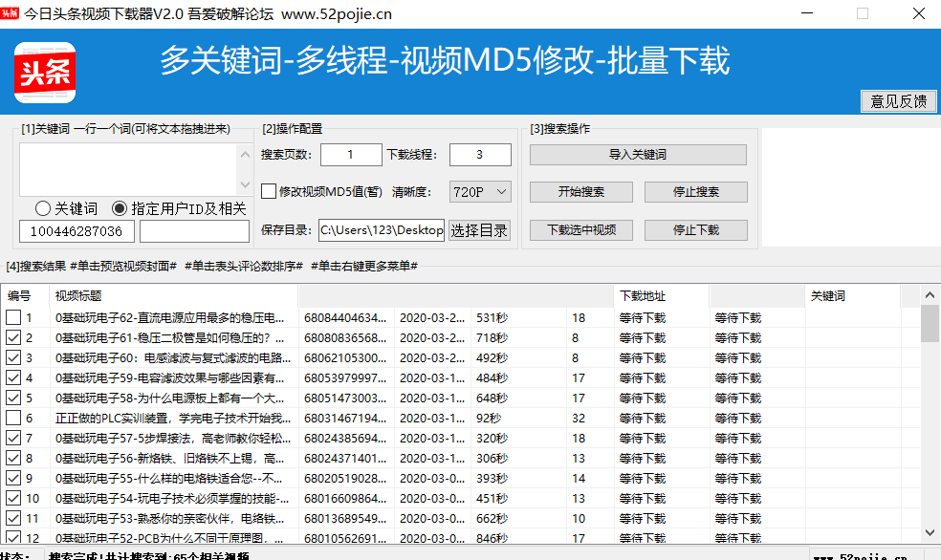Click the Toutiao logo icon in banner

point(45,73)
